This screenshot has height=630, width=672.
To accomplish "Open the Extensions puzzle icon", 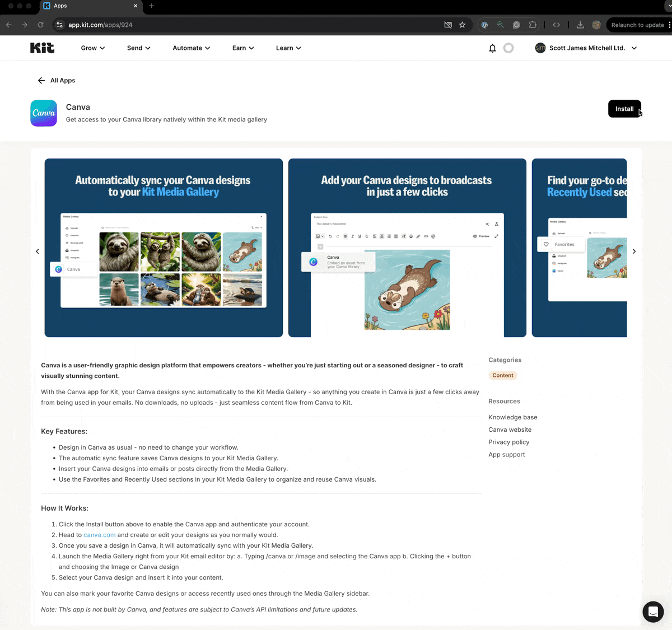I will pos(533,25).
